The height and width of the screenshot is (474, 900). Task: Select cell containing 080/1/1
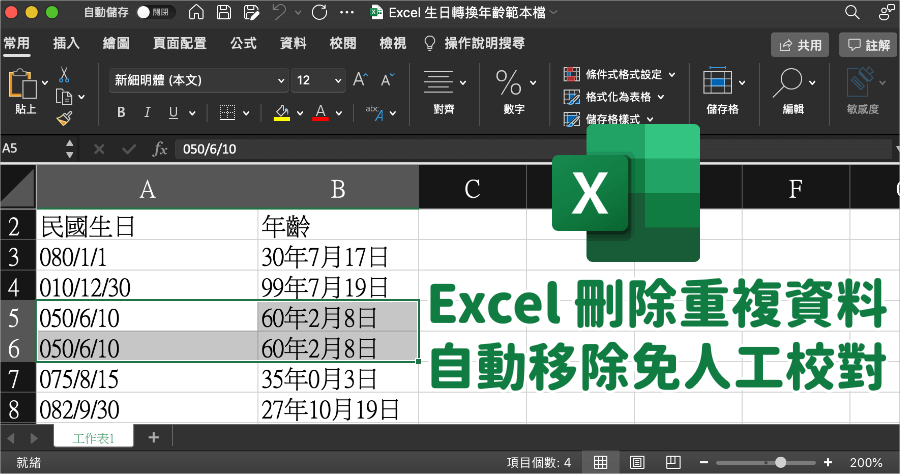tap(147, 257)
